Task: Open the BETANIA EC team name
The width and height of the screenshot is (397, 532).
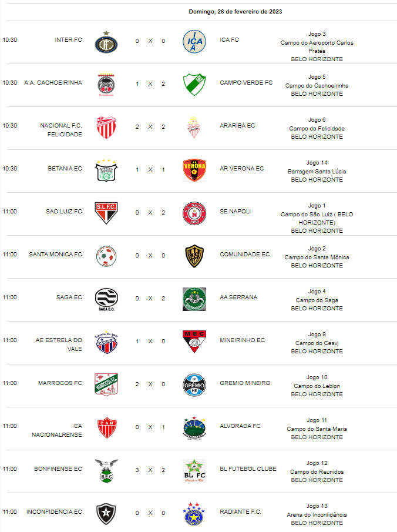Action: pos(65,169)
